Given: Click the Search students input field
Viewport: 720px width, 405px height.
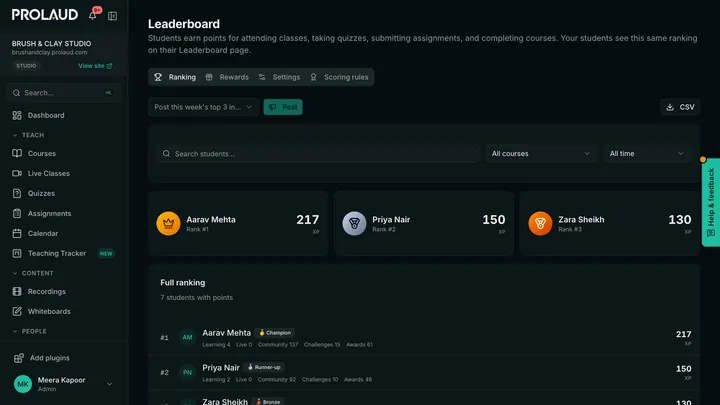Looking at the screenshot, I should tap(318, 154).
